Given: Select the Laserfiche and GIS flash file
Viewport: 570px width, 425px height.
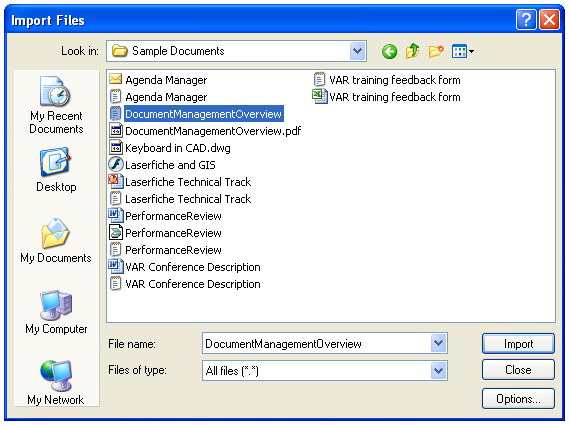Looking at the screenshot, I should pos(162,165).
